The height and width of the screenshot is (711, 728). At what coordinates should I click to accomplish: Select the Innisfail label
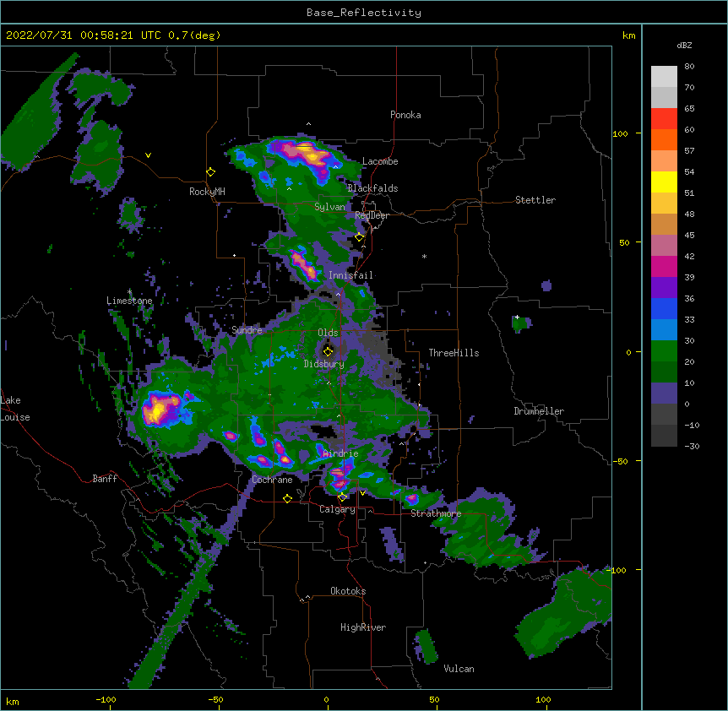point(350,275)
